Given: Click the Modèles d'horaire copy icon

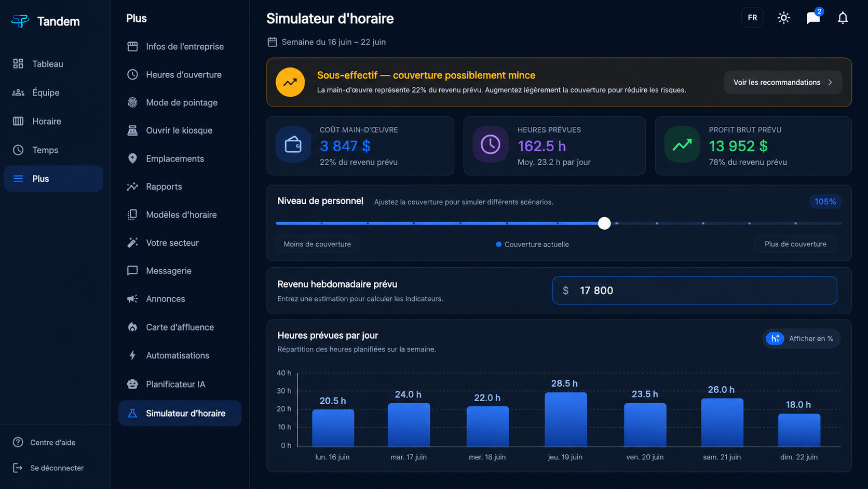Looking at the screenshot, I should click(x=132, y=215).
